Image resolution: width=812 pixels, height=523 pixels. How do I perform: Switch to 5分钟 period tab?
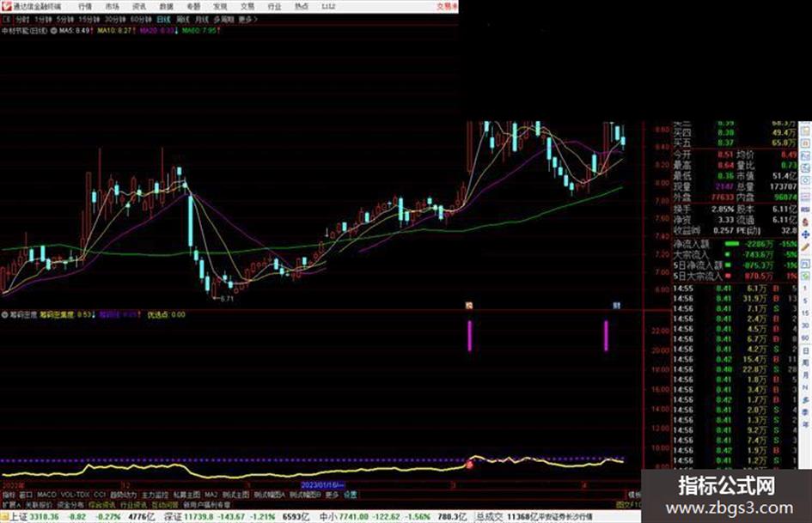point(65,20)
